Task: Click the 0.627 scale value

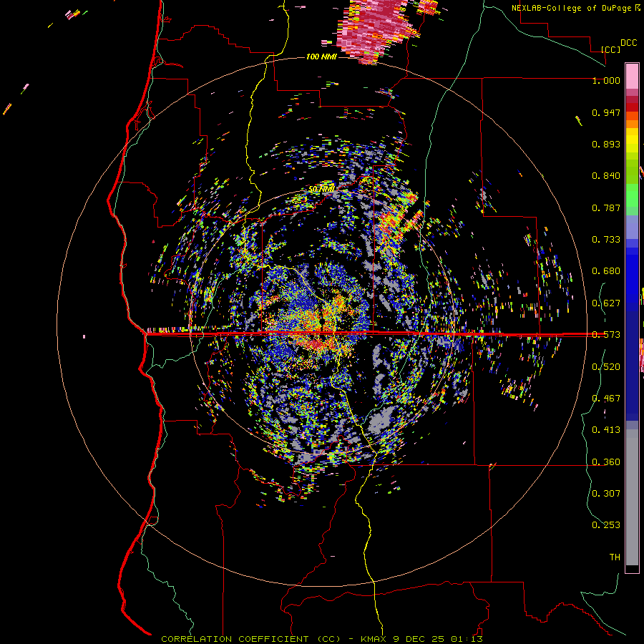Action: pyautogui.click(x=606, y=303)
